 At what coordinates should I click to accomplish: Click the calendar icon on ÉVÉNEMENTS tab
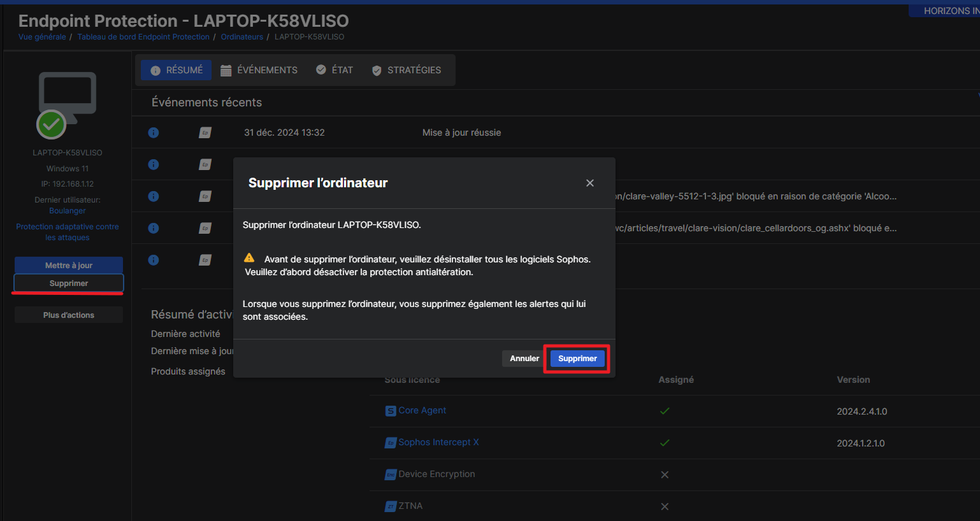tap(226, 71)
